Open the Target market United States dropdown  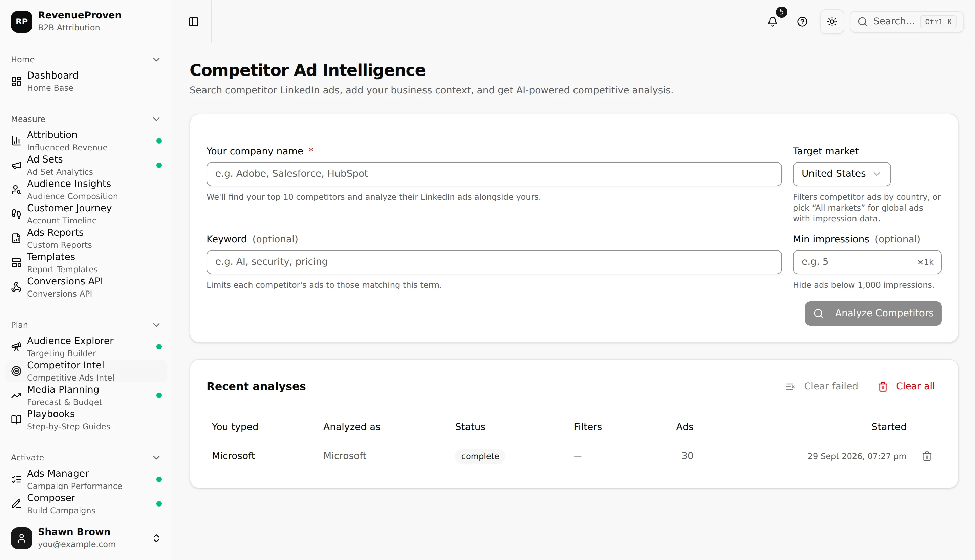[x=841, y=174]
